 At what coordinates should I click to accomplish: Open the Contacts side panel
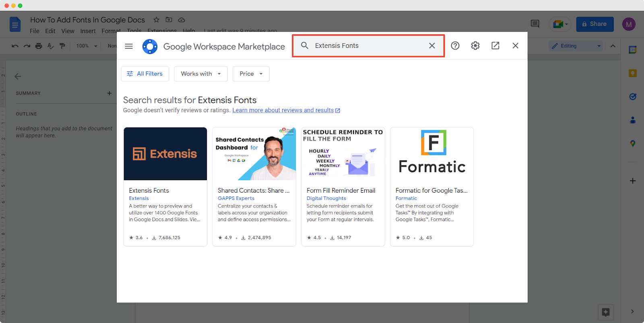633,120
